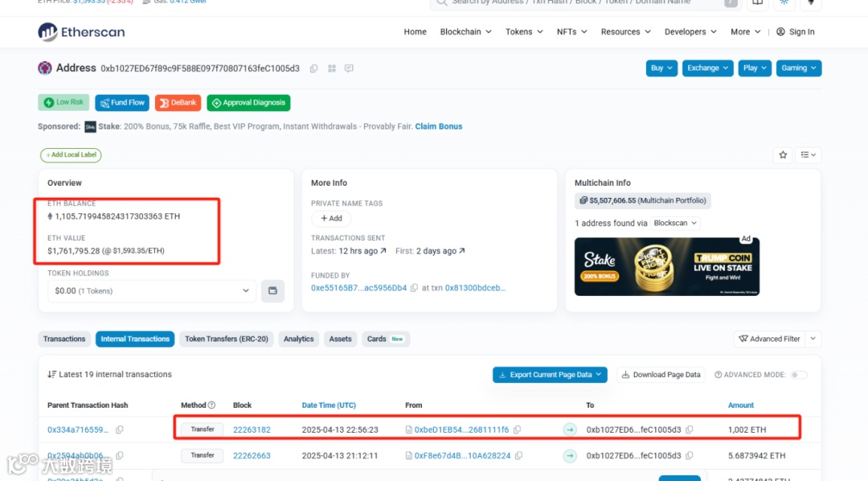Click the Method column help icon

click(x=211, y=405)
